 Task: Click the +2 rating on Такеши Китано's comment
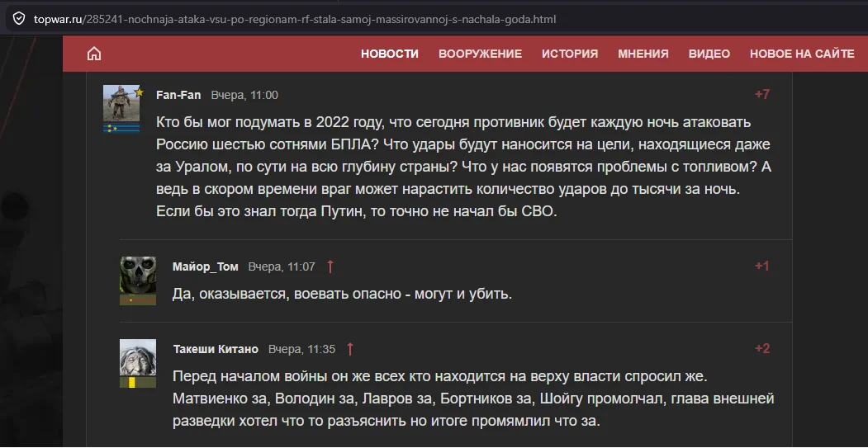pyautogui.click(x=762, y=348)
